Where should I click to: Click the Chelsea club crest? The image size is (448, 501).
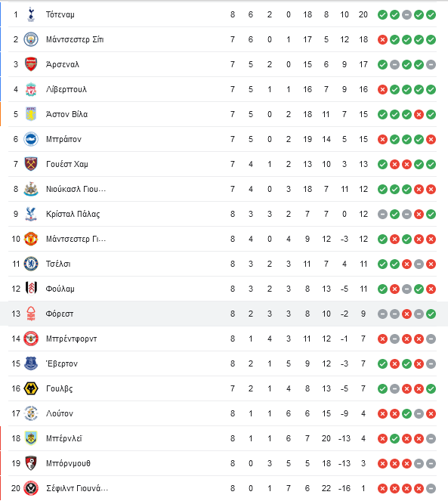[31, 264]
